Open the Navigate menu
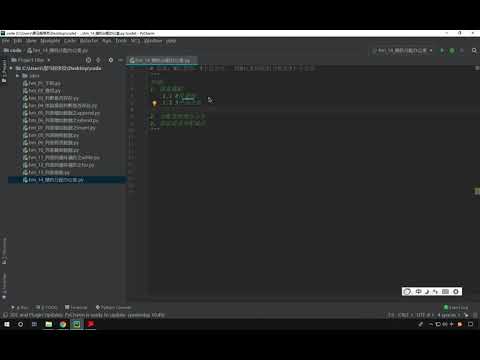 [x=50, y=41]
